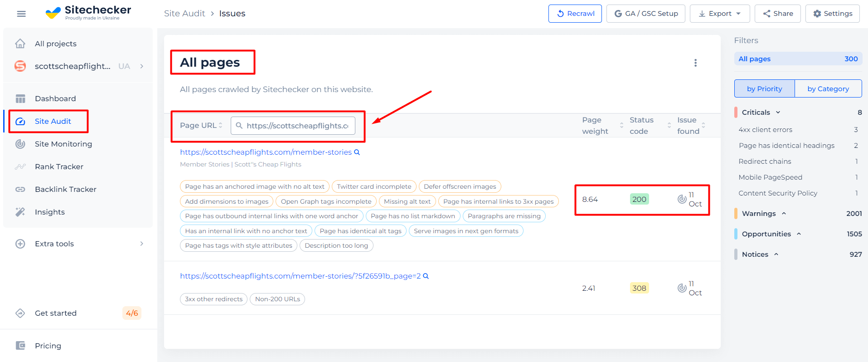
Task: Switch to by Category tab
Action: click(828, 88)
